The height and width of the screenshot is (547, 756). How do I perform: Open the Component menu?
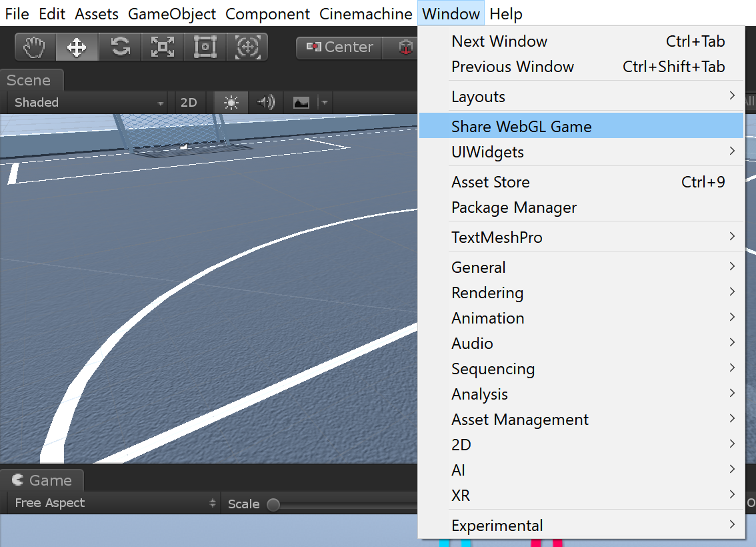[x=267, y=14]
